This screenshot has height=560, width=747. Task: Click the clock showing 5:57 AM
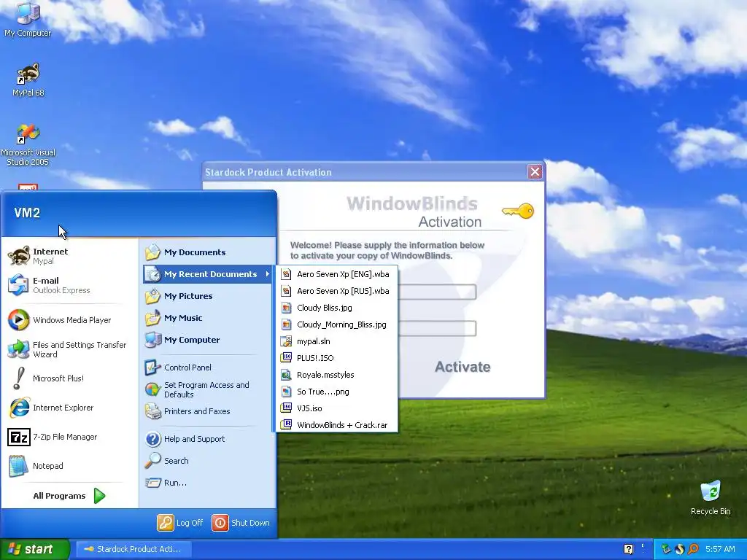[x=720, y=549]
